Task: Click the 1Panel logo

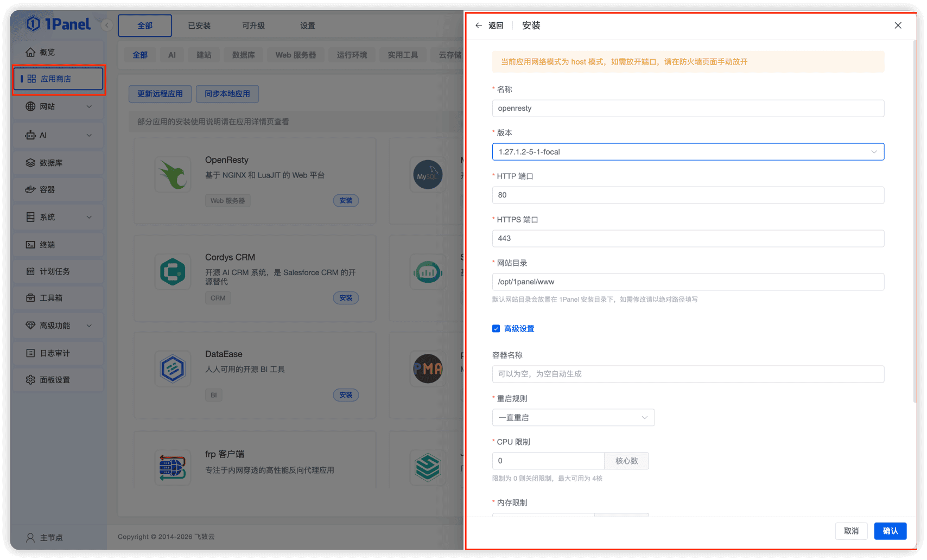Action: pos(59,24)
